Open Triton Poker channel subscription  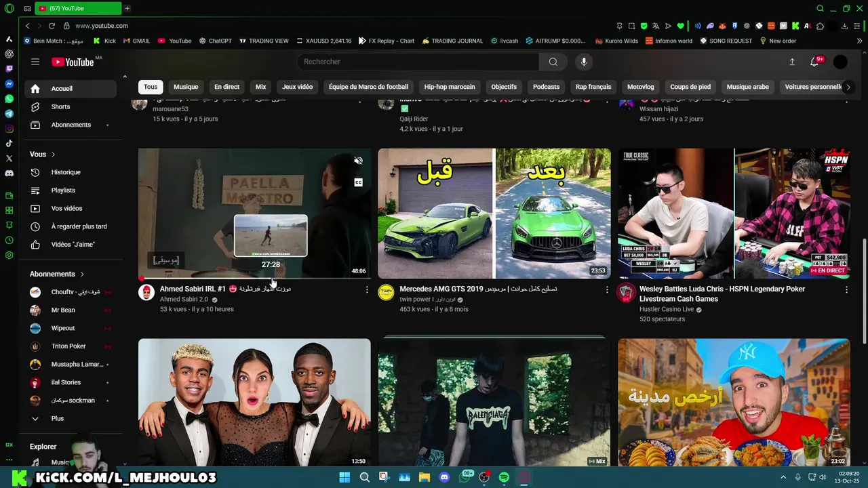71,346
